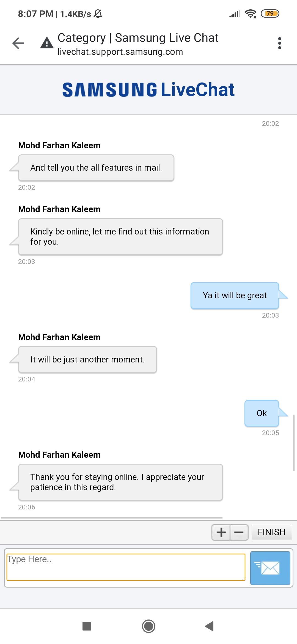Screen dimensions: 297x644
Task: Open the three-dot overflow menu
Action: pos(279,43)
